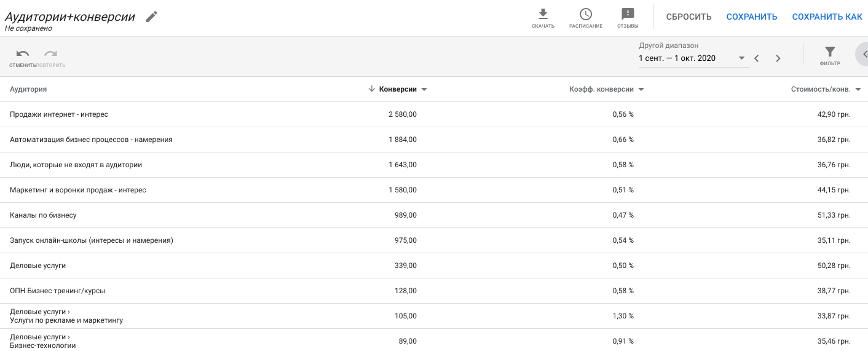This screenshot has height=351, width=868.
Task: Go to next date range arrow
Action: (778, 58)
